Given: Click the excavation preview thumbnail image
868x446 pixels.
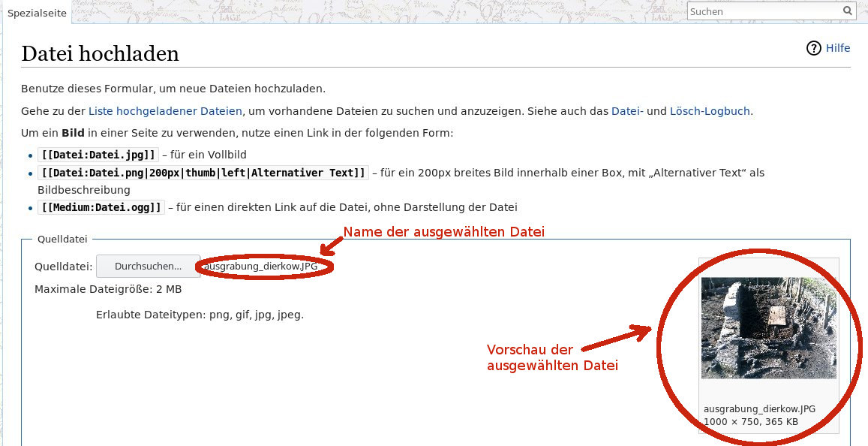Looking at the screenshot, I should (x=768, y=327).
